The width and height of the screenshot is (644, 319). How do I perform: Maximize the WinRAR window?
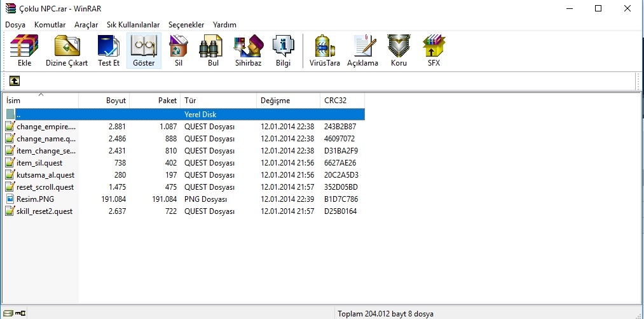[598, 8]
